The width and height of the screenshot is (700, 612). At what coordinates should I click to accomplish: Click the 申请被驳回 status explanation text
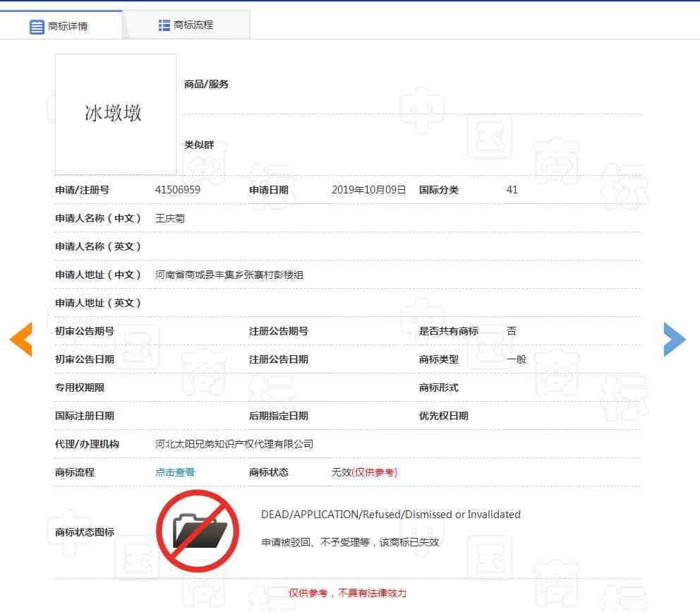point(350,542)
